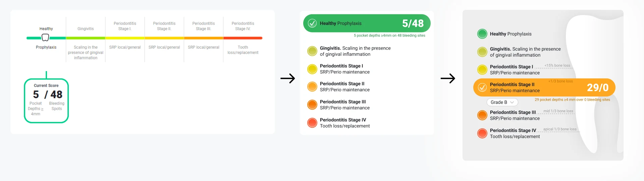Screen dimensions: 644x181
Task: Click the orange Stage III dot in the tooth panel
Action: [x=482, y=115]
